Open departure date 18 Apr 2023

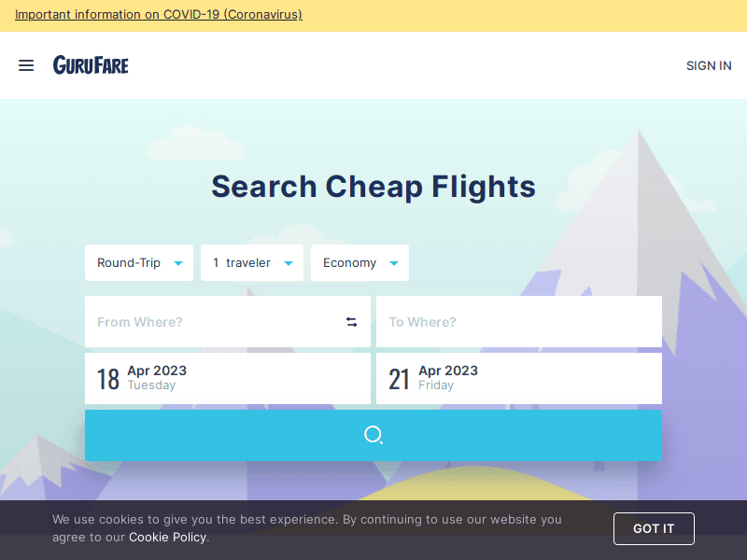coord(227,378)
